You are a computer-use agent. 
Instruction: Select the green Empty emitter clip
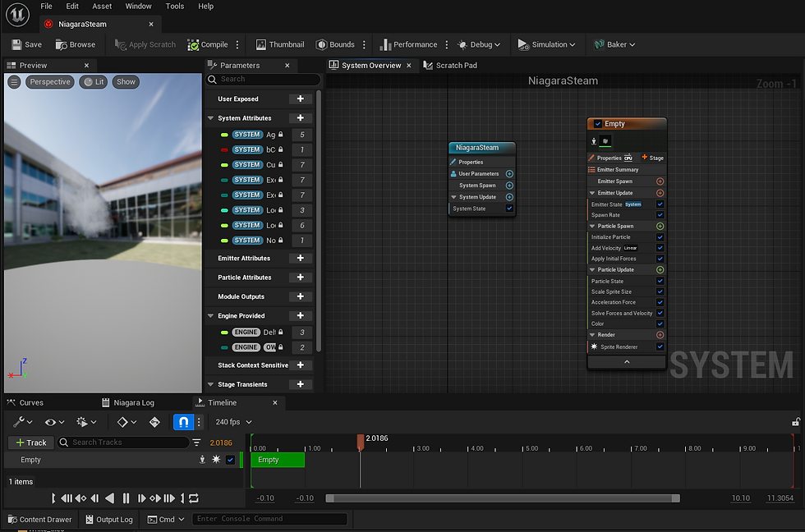278,460
